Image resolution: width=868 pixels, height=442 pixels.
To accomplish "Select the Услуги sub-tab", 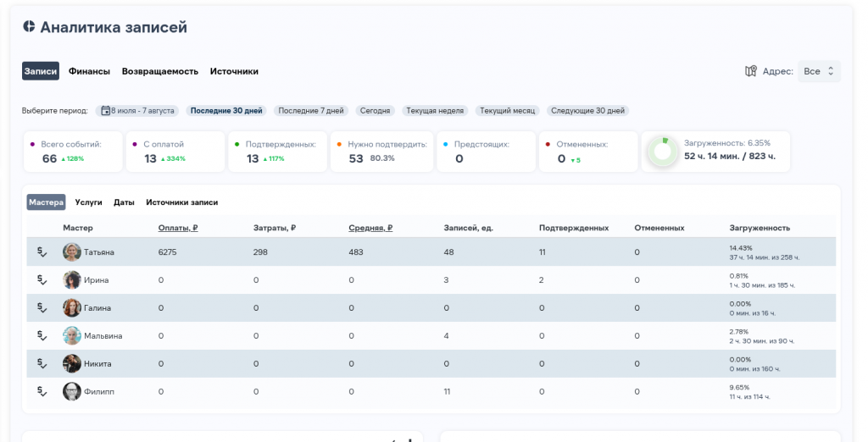I will point(88,202).
